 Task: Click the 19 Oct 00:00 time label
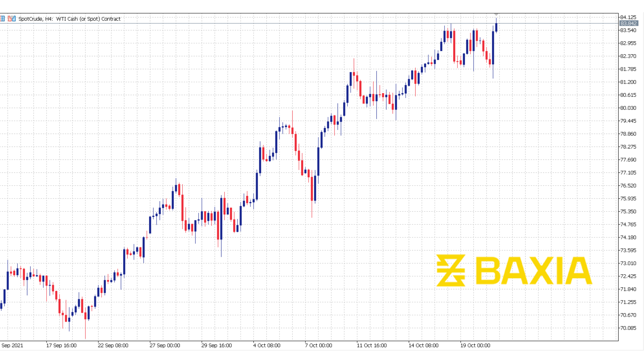tap(475, 345)
